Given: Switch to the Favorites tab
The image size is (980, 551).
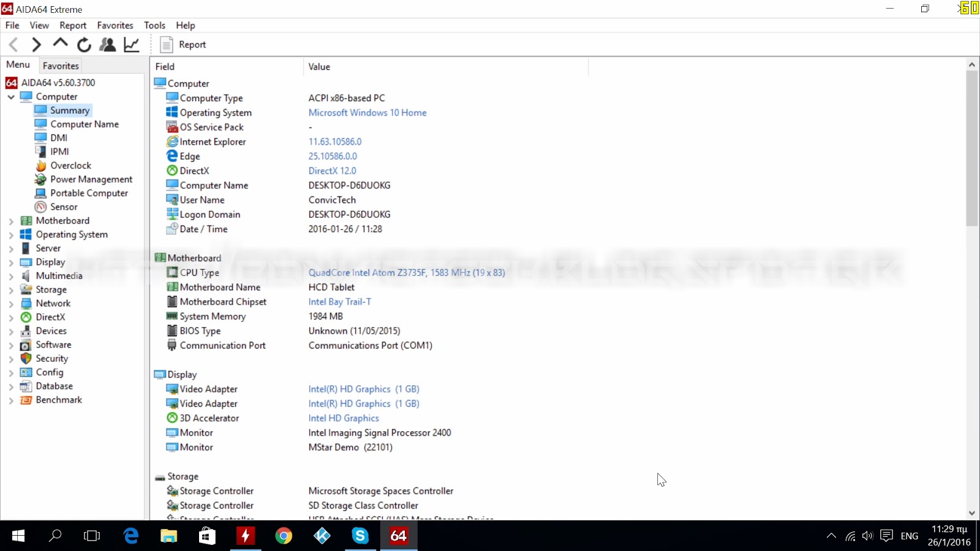Looking at the screenshot, I should 61,66.
